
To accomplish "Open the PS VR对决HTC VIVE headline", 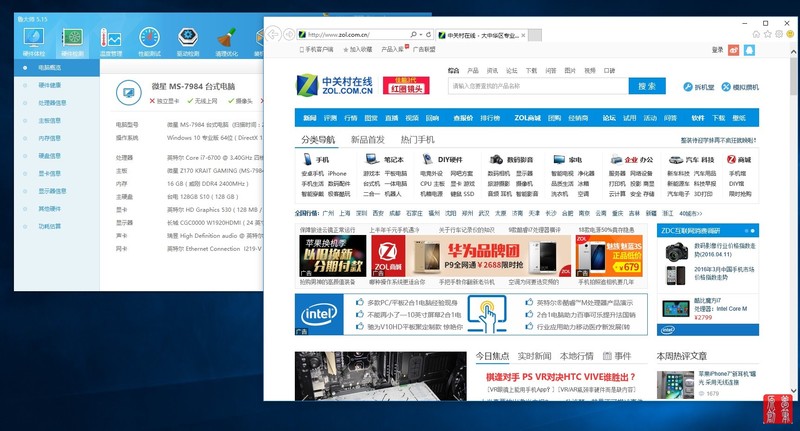I will 561,377.
